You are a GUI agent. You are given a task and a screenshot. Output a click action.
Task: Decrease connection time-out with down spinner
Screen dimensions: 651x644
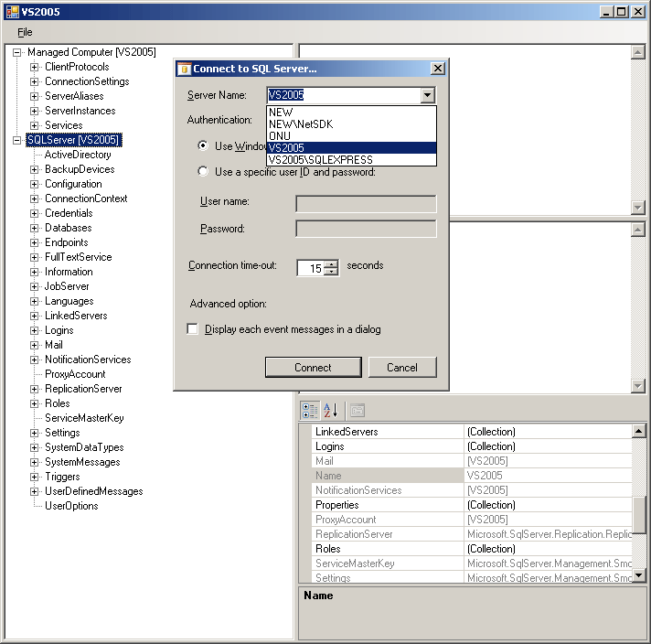coord(331,272)
